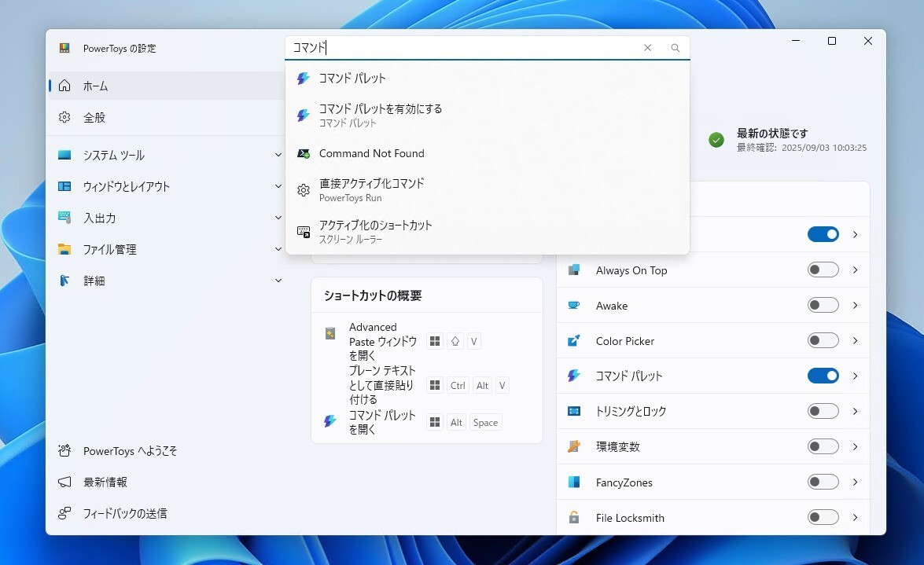Enable the 環境変数 switch
This screenshot has height=565, width=924.
pos(823,446)
